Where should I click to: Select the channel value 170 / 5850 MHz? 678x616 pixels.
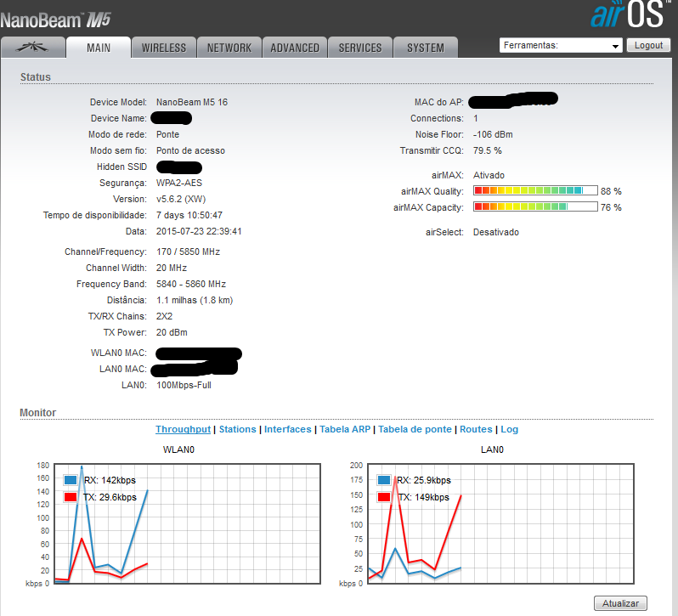(x=188, y=251)
